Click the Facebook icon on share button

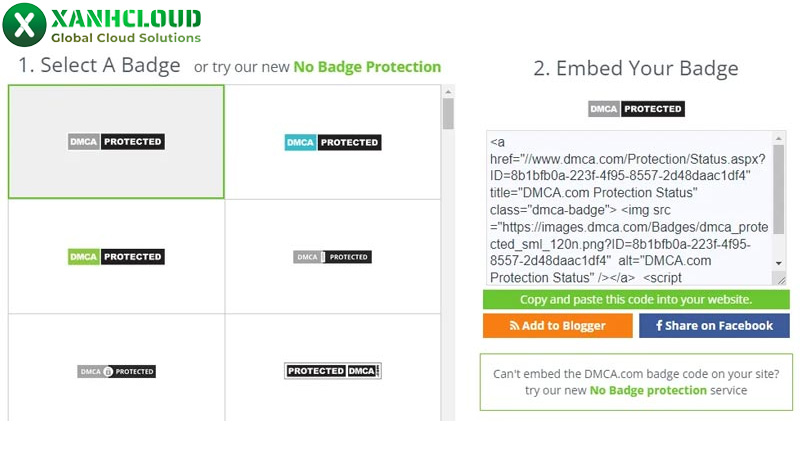(x=660, y=326)
